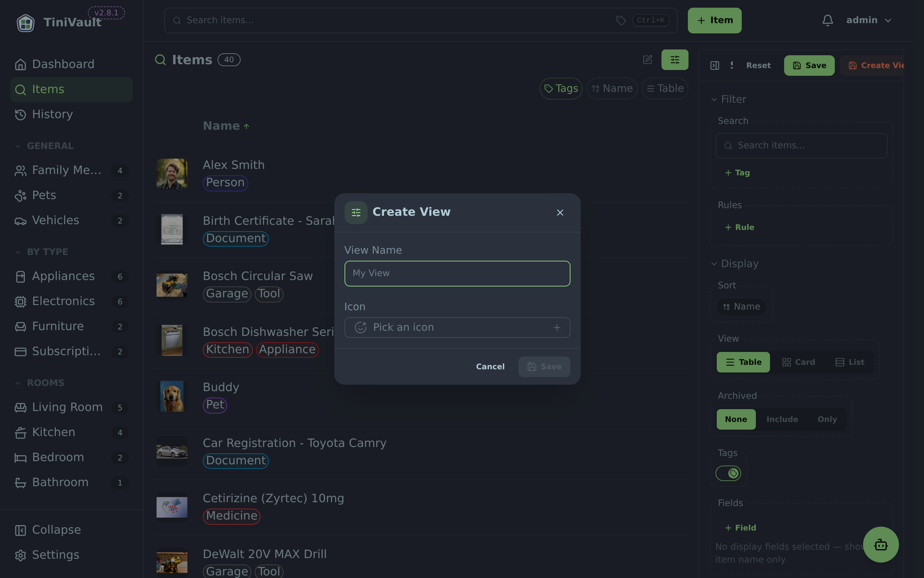924x578 pixels.
Task: Open the Table view chip dropdown
Action: click(665, 89)
